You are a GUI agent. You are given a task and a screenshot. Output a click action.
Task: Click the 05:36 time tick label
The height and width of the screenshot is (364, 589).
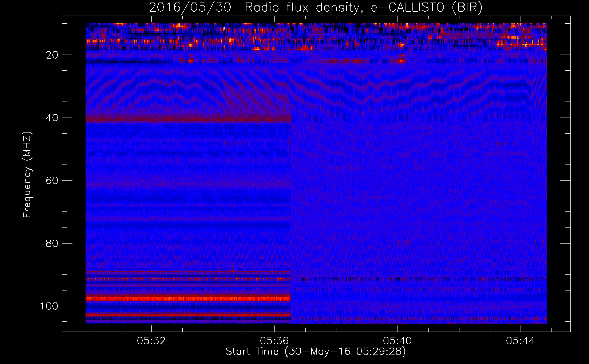click(x=274, y=341)
